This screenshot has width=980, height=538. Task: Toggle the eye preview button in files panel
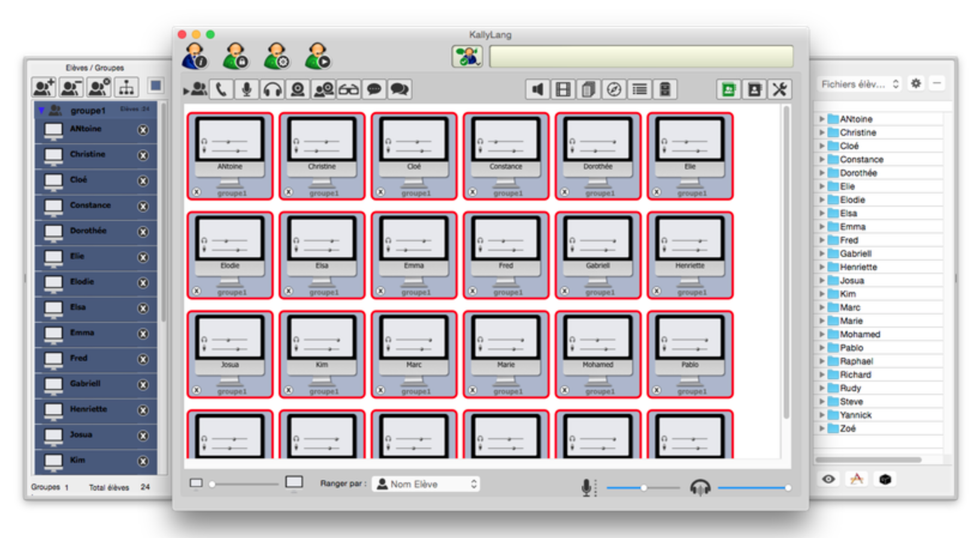828,479
